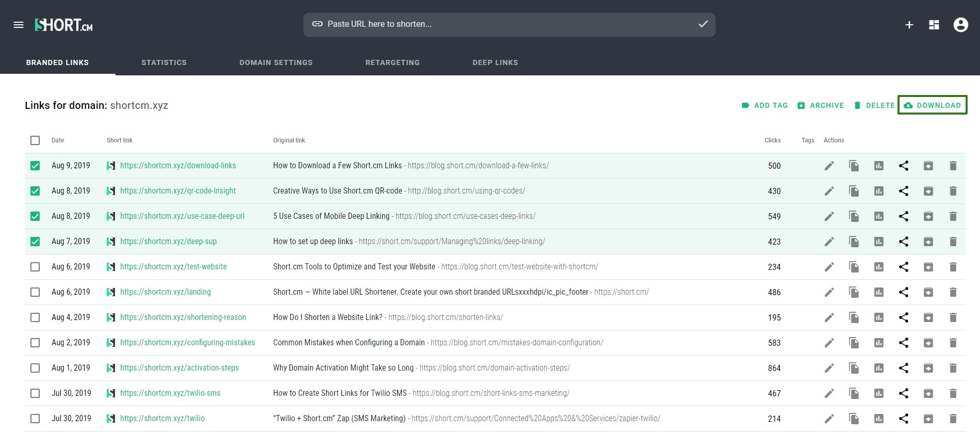The width and height of the screenshot is (980, 432).
Task: Check the test-website row checkbox
Action: 35,267
